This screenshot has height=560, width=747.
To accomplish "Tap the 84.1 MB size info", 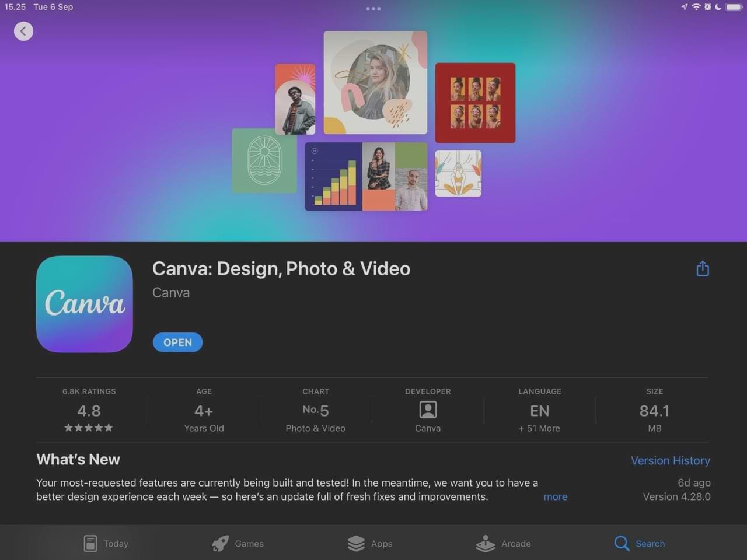I will [x=655, y=411].
